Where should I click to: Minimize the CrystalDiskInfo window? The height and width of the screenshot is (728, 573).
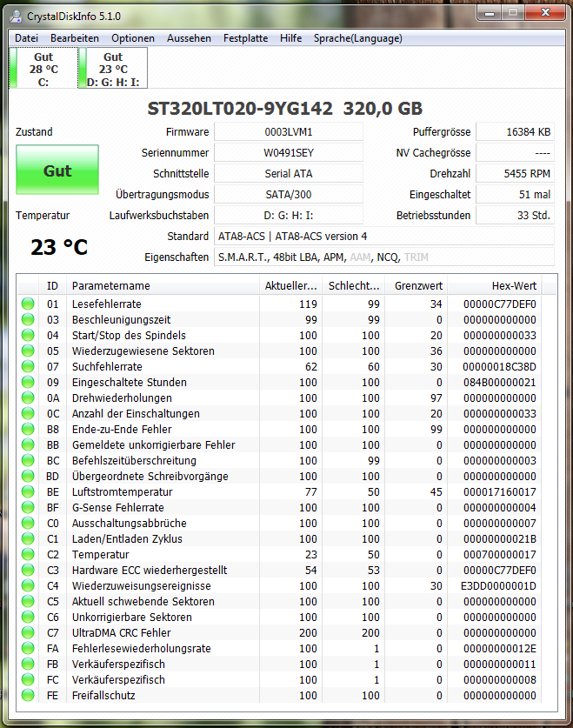tap(489, 13)
